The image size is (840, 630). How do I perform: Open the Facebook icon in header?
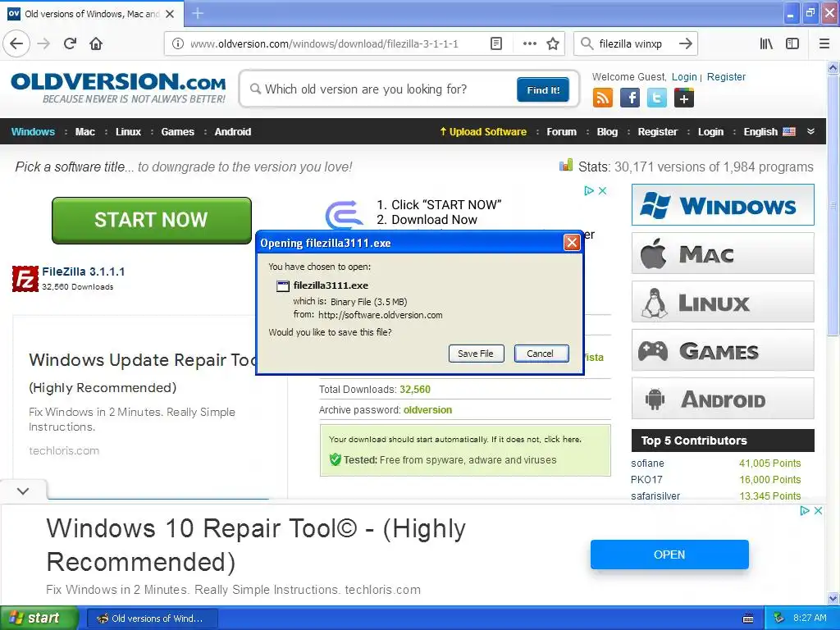(x=630, y=98)
